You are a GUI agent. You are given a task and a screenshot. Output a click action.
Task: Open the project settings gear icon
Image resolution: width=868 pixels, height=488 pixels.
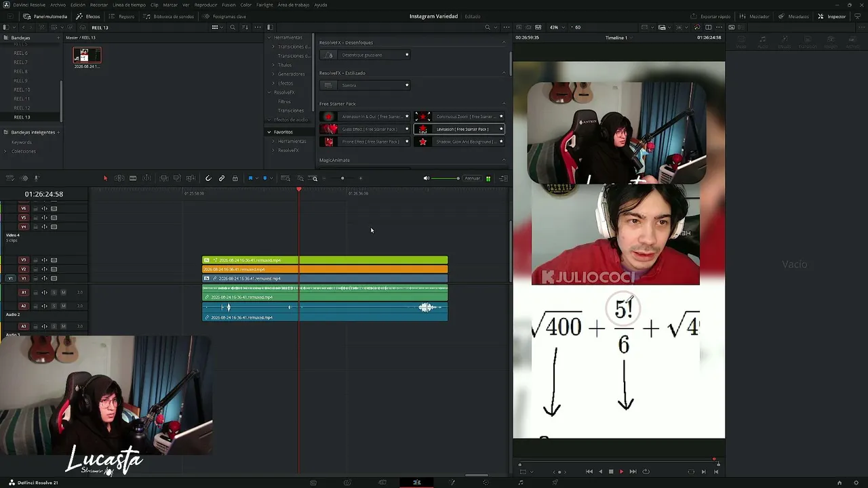click(x=857, y=483)
